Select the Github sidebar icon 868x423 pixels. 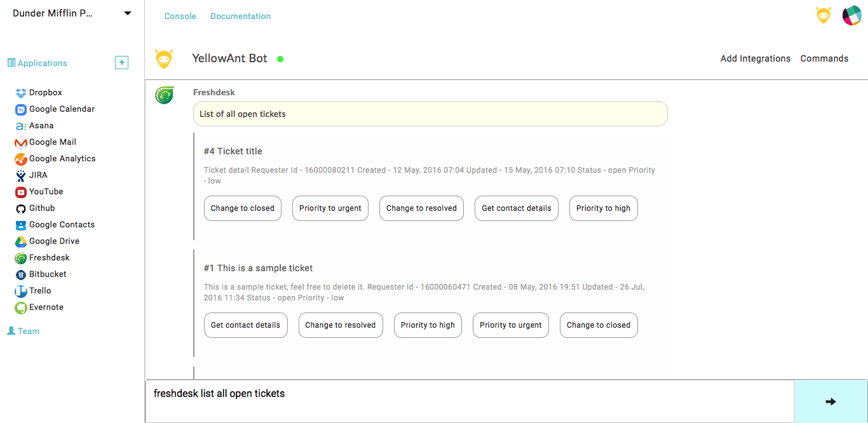pos(20,208)
